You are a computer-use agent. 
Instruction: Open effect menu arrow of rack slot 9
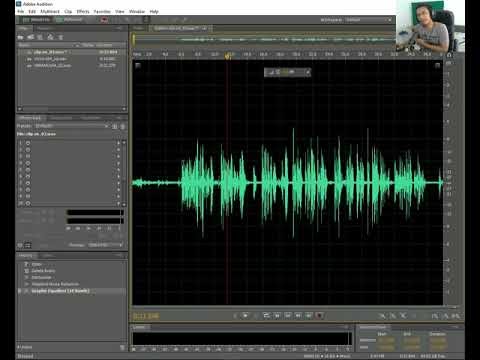tap(118, 196)
